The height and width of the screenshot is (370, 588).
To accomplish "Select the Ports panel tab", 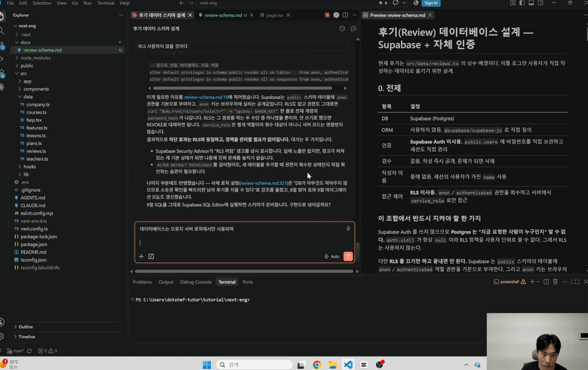I will click(247, 282).
